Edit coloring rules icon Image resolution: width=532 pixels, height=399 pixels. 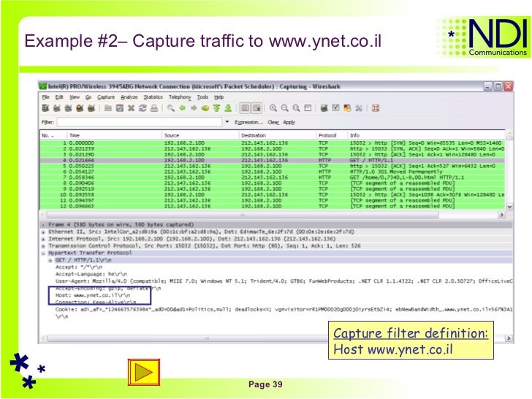[x=347, y=108]
